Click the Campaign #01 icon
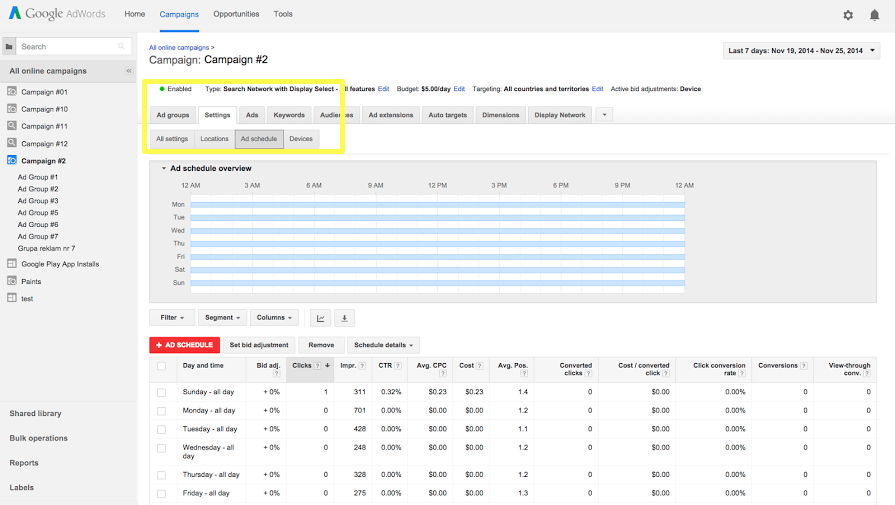The width and height of the screenshot is (895, 505). click(11, 91)
